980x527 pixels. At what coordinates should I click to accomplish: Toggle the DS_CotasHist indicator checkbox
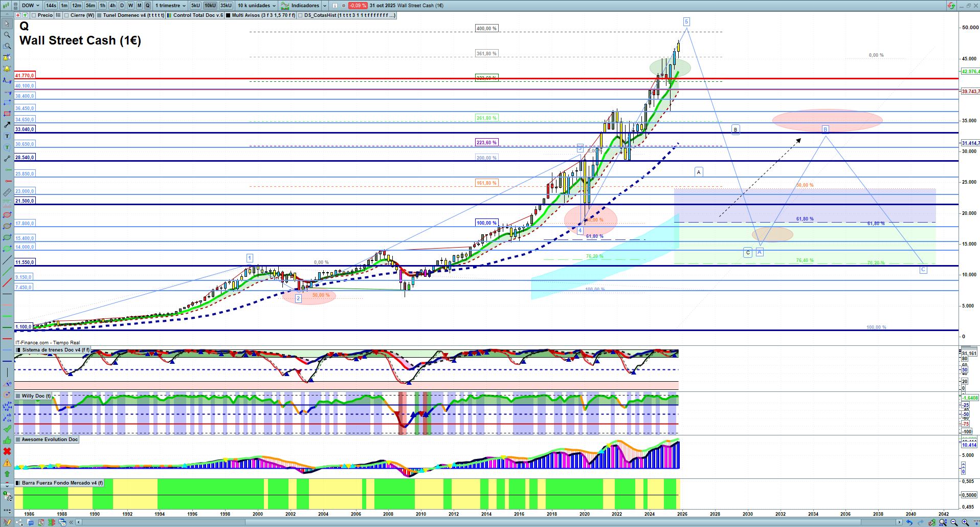click(x=300, y=15)
